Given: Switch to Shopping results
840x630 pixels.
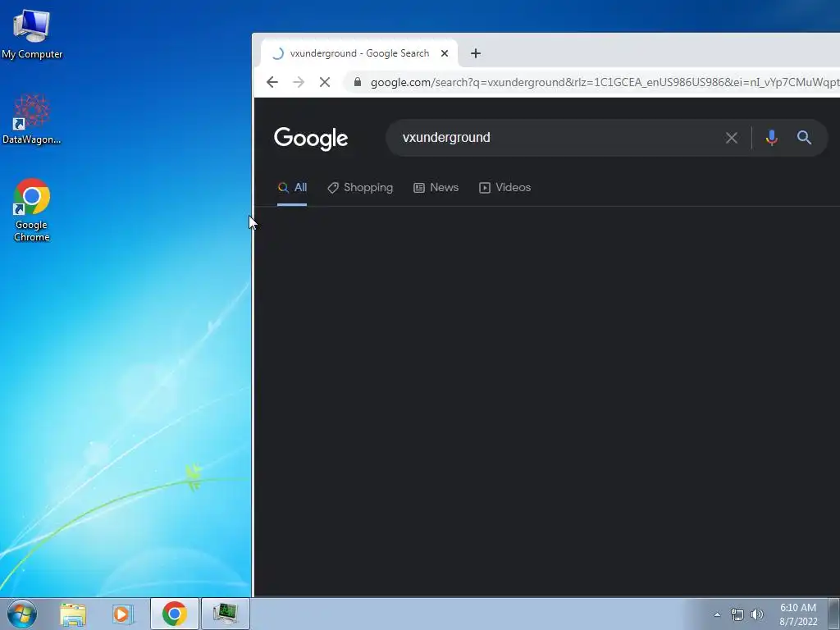Looking at the screenshot, I should tap(360, 188).
